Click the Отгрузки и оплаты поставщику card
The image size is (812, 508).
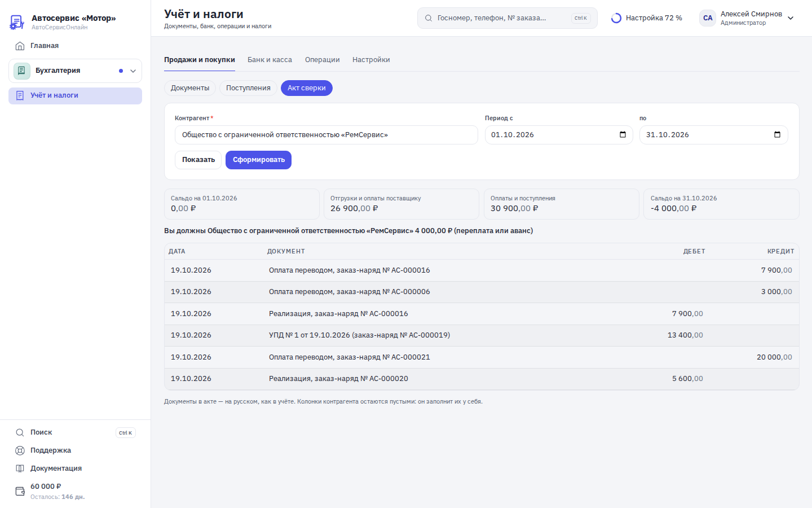coord(401,204)
